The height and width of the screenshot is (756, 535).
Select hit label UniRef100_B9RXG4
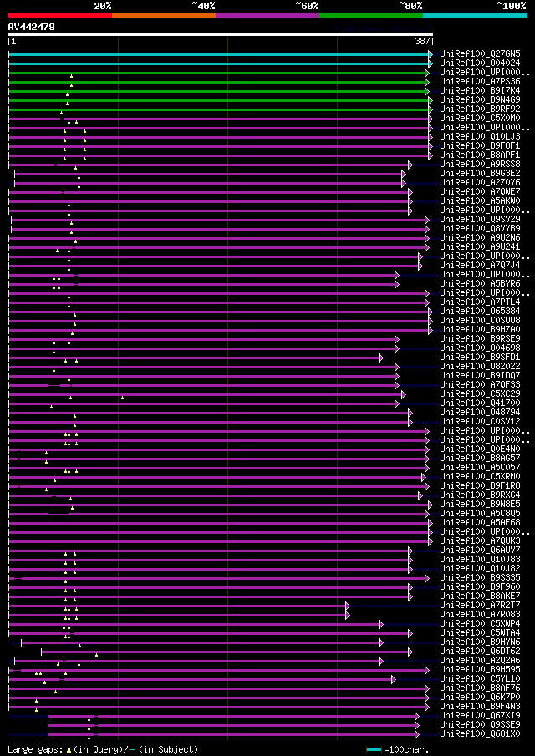pos(480,495)
